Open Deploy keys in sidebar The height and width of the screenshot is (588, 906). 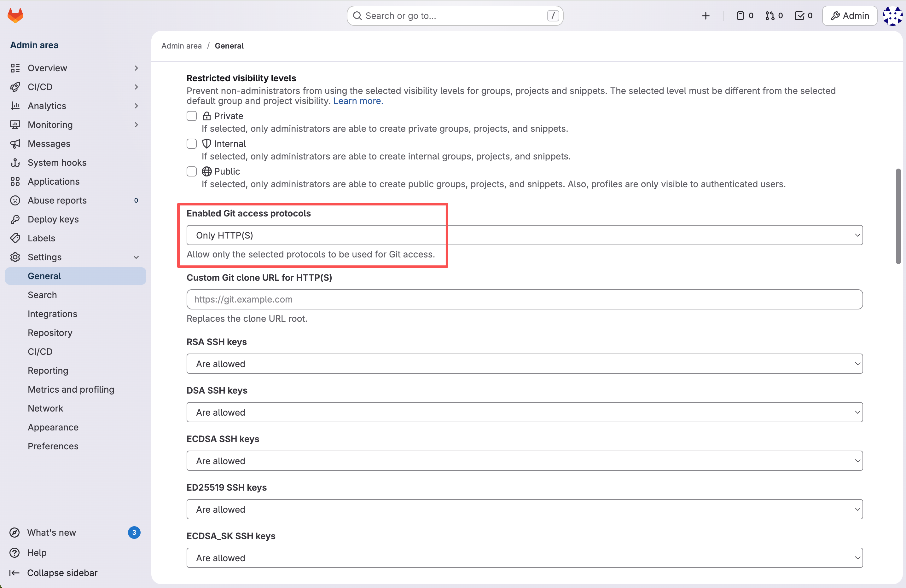pos(53,219)
